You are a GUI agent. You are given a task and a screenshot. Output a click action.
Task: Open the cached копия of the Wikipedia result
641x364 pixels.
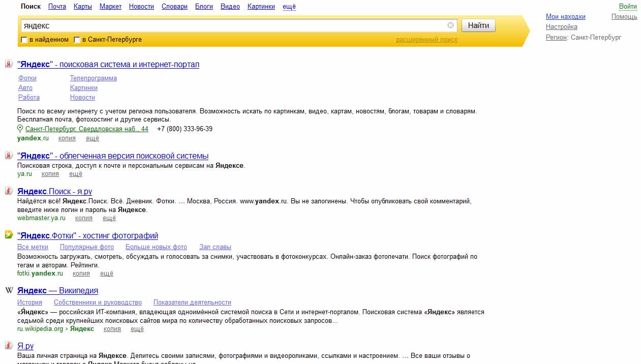pos(112,329)
